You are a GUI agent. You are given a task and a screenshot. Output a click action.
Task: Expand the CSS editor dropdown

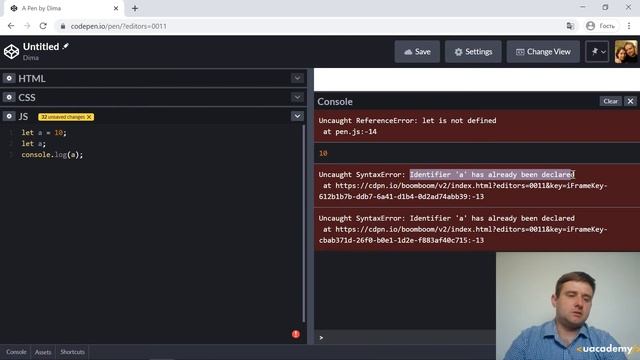point(297,97)
